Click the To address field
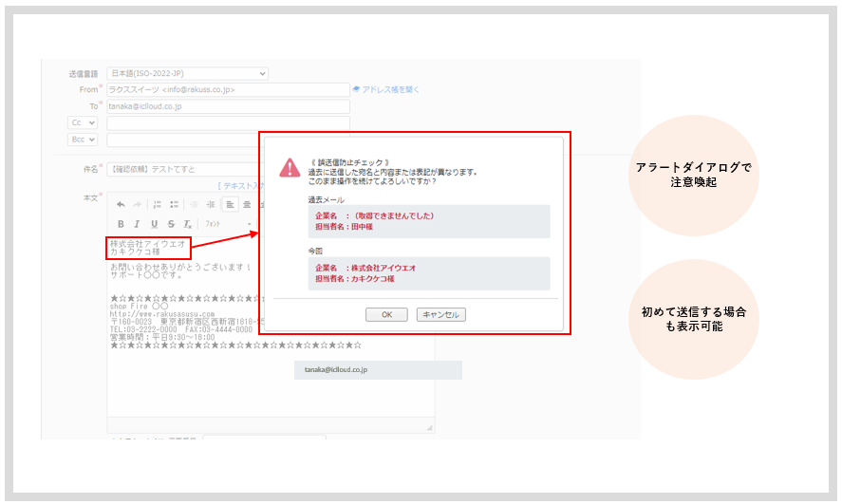 [x=228, y=106]
